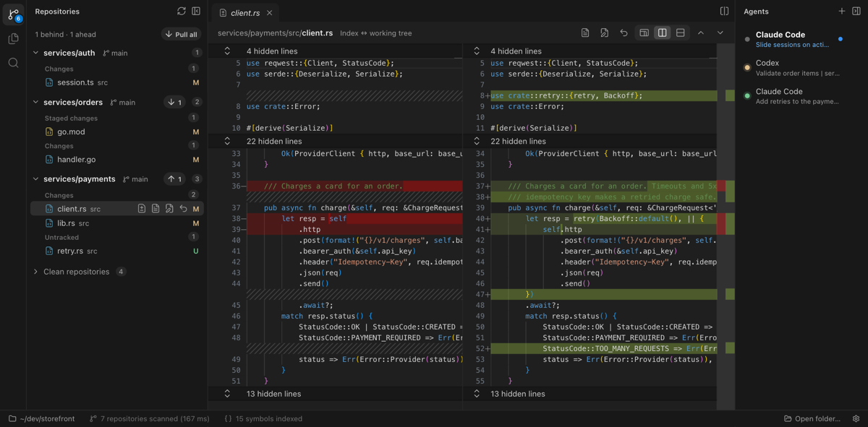
Task: Jump to next change with down arrow
Action: click(720, 33)
